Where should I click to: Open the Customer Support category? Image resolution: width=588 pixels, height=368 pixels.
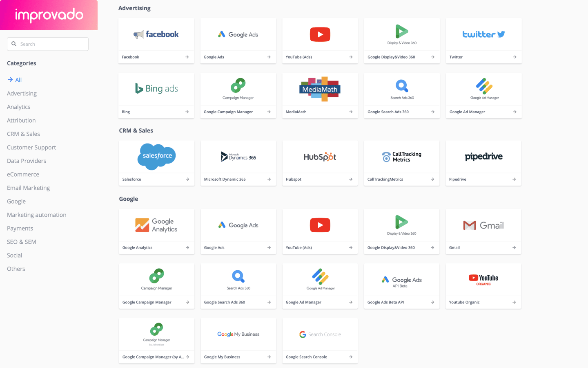[31, 147]
